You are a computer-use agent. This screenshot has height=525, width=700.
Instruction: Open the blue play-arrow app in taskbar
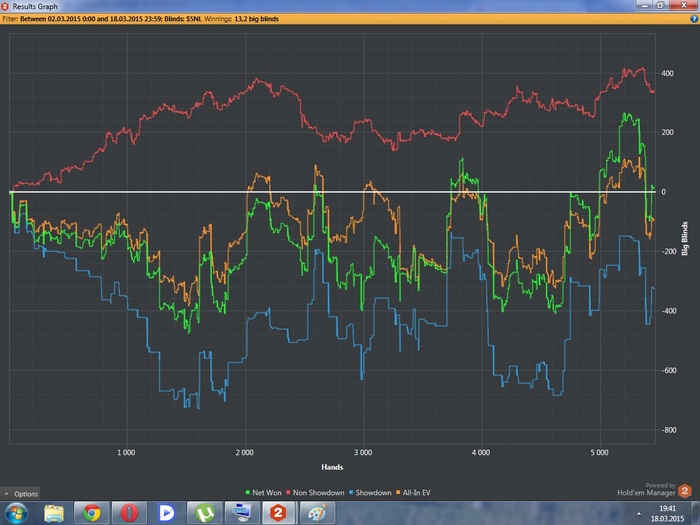click(x=167, y=513)
